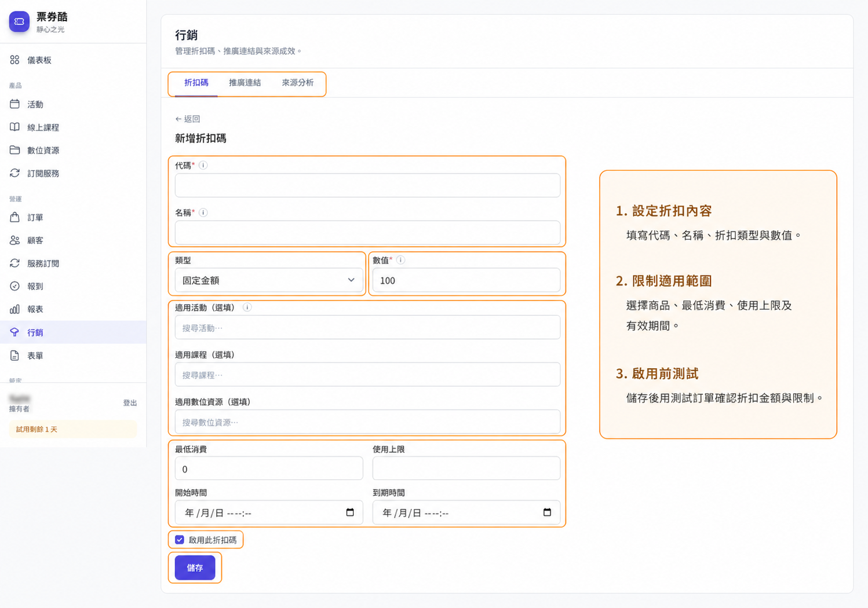Click the 到期時間 date-time field

point(466,512)
